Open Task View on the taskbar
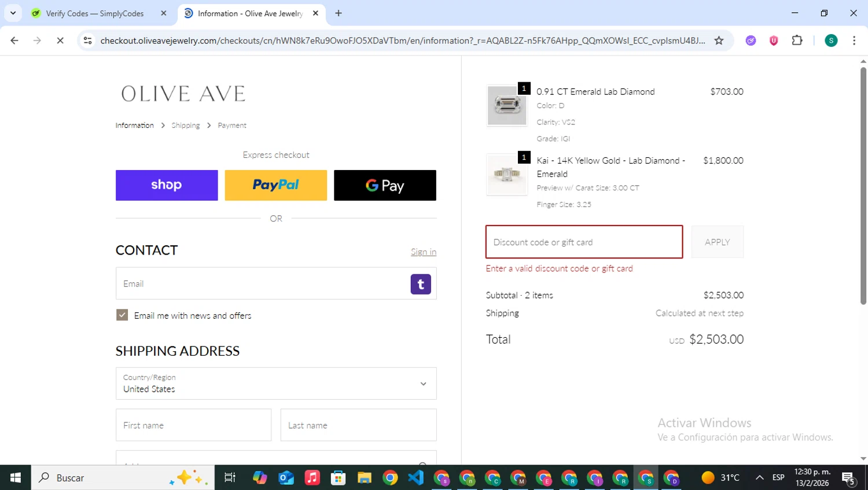 pos(230,478)
